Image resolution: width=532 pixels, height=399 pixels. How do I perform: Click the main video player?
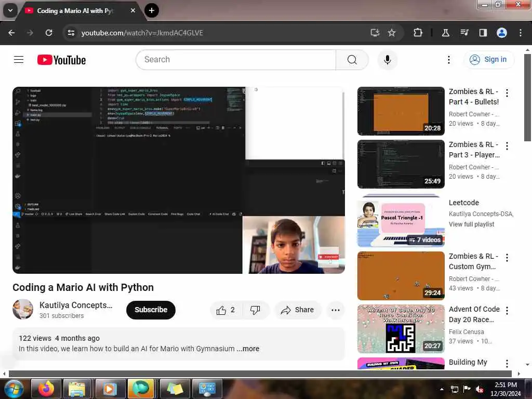click(179, 180)
